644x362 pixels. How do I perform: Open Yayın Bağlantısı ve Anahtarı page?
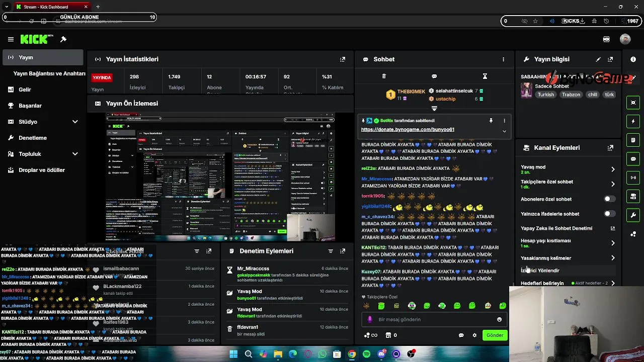tap(49, 73)
